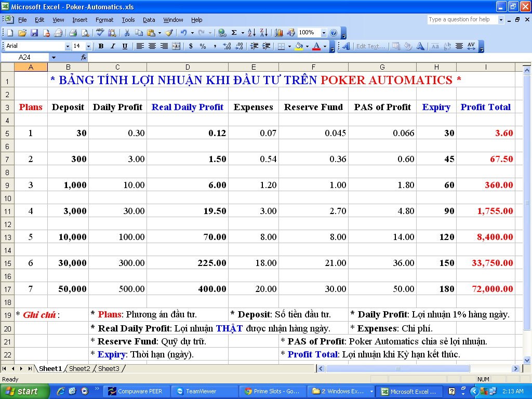Click the AutoSum sigma icon
532x399 pixels.
234,33
